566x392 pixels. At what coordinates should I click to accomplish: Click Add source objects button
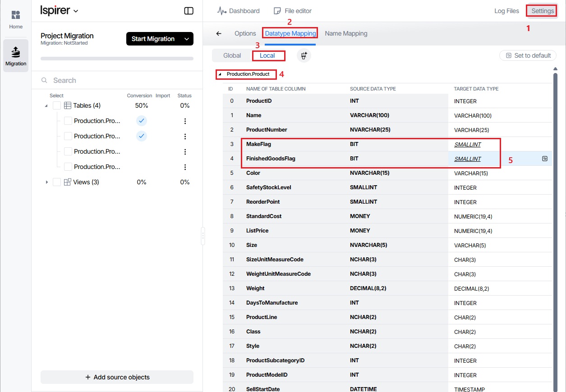pos(117,377)
